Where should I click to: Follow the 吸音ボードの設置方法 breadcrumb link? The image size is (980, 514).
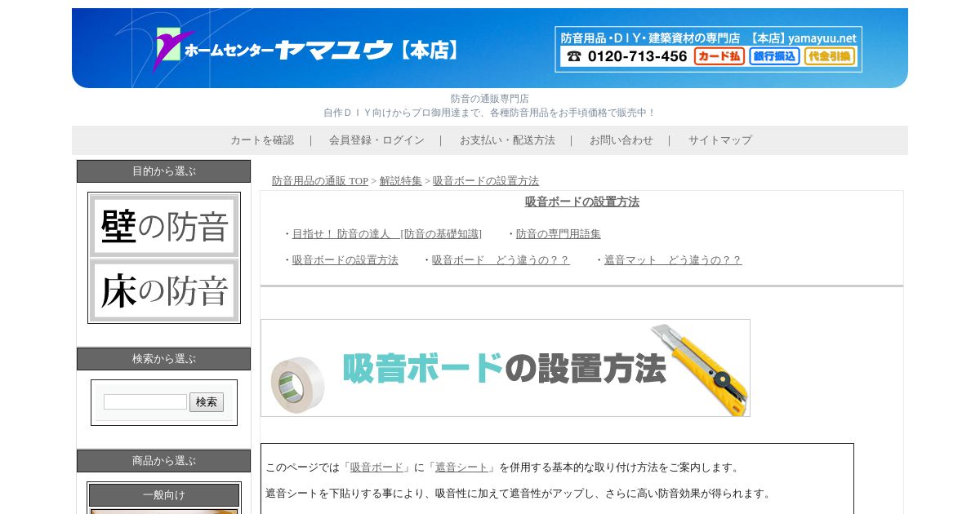click(x=486, y=181)
